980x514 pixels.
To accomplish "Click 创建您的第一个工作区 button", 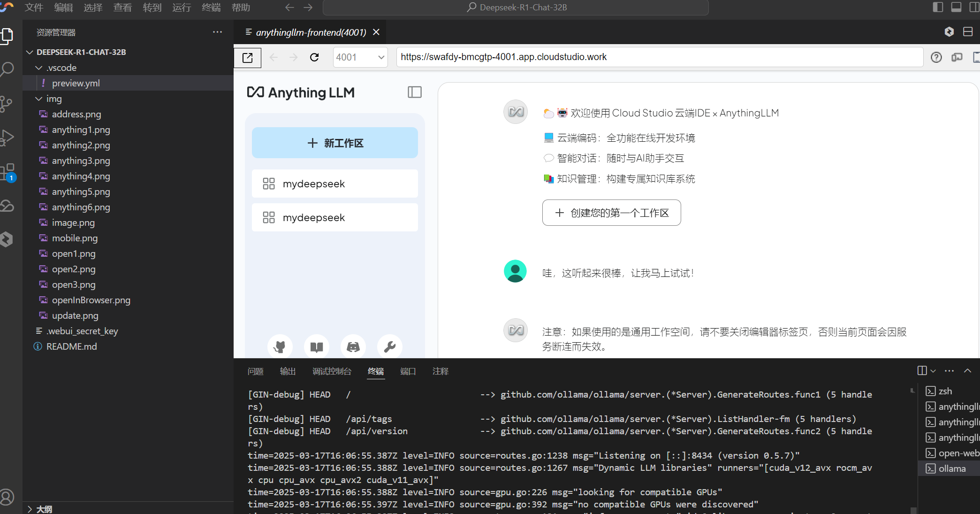I will coord(611,213).
